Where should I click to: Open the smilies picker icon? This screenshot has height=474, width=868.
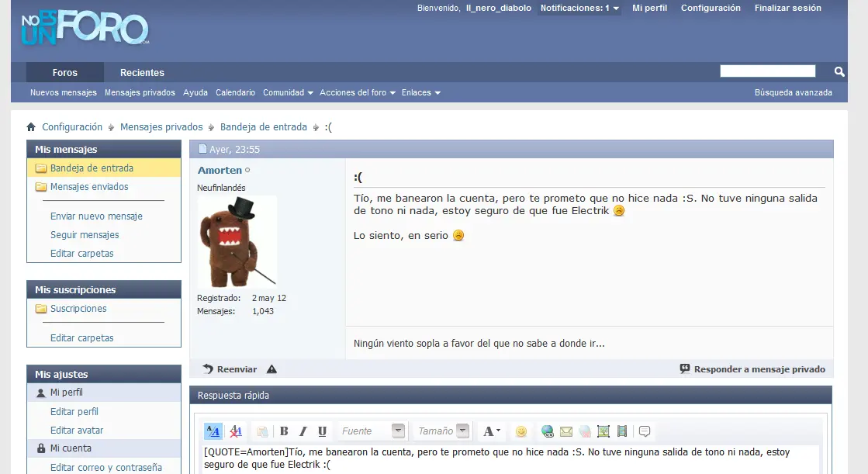click(x=521, y=431)
